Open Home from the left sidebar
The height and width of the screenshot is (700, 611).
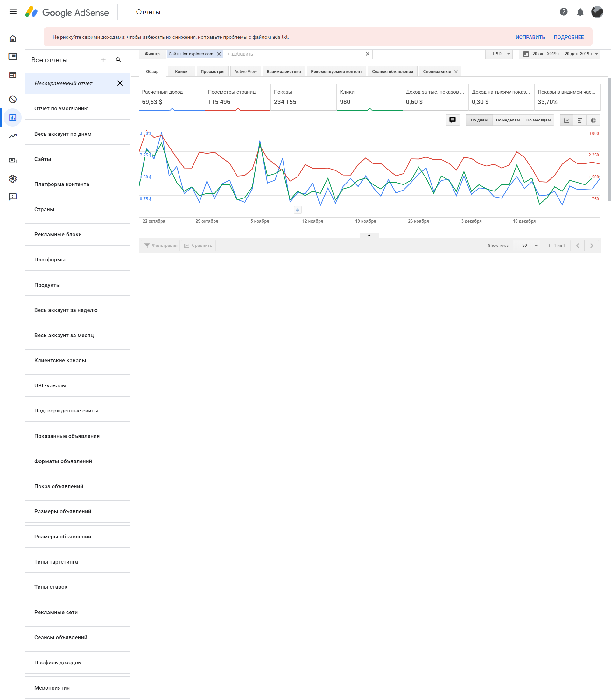tap(13, 38)
